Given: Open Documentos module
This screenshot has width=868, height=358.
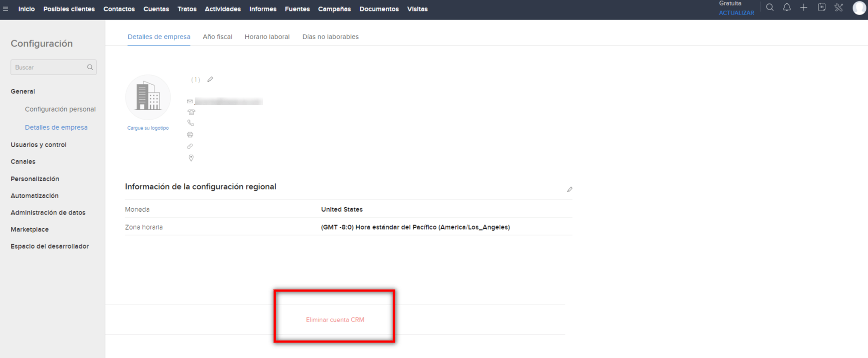Looking at the screenshot, I should point(379,9).
